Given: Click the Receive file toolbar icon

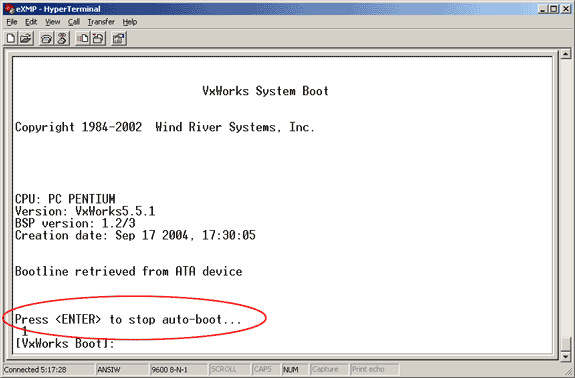Looking at the screenshot, I should [x=98, y=38].
